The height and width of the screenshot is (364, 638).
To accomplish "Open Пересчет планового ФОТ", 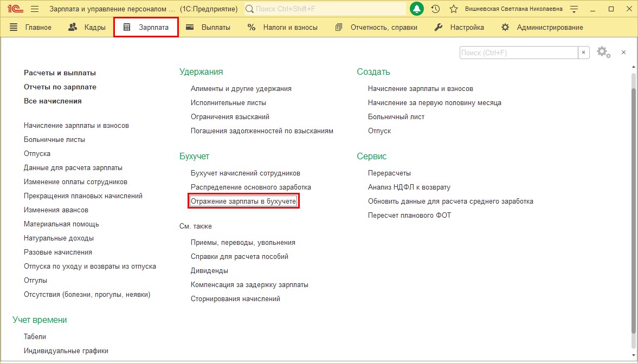I will click(x=409, y=216).
